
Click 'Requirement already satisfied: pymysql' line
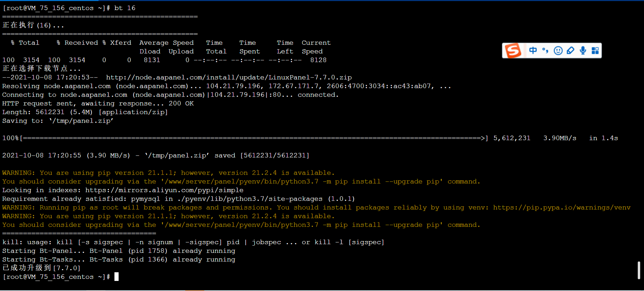click(x=179, y=199)
